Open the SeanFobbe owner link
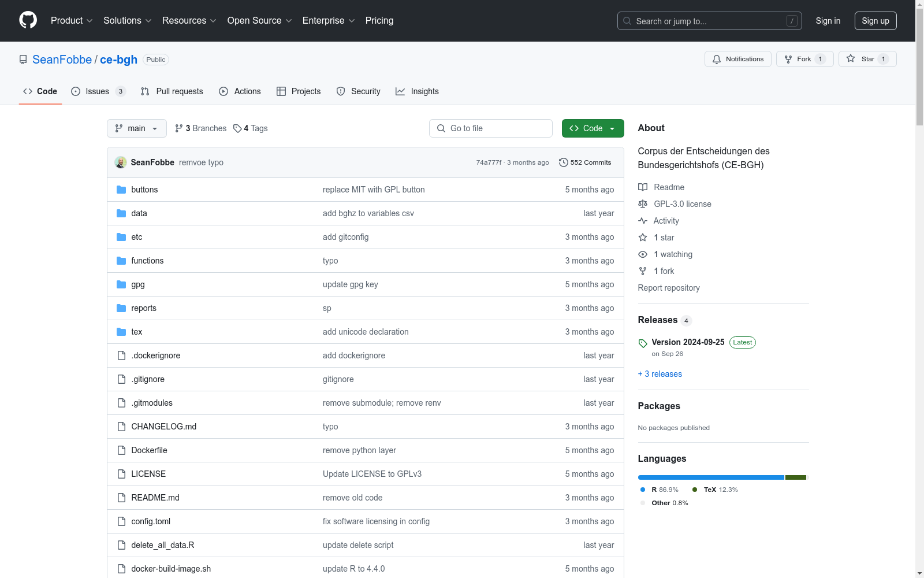This screenshot has width=924, height=578. (x=62, y=60)
